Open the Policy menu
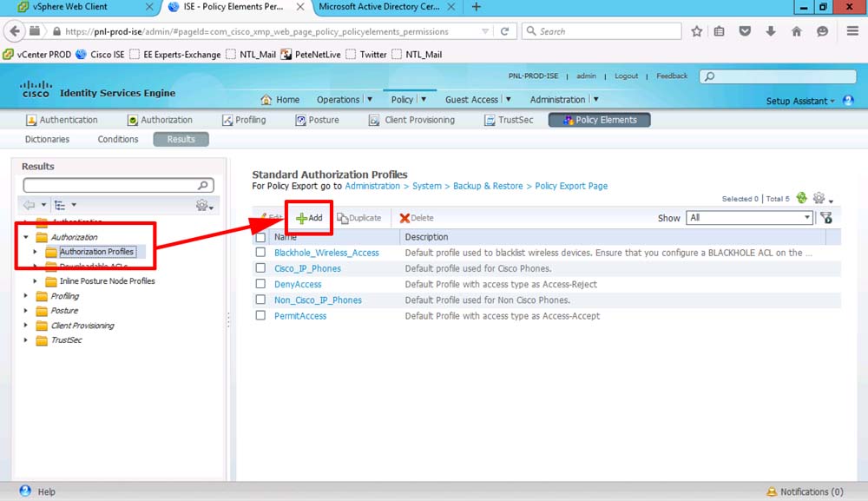Viewport: 868px width, 501px height. point(409,100)
